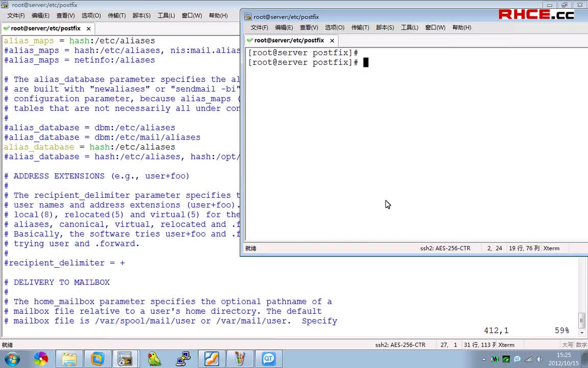Open the QT taskbar application
The width and height of the screenshot is (588, 368).
click(268, 359)
